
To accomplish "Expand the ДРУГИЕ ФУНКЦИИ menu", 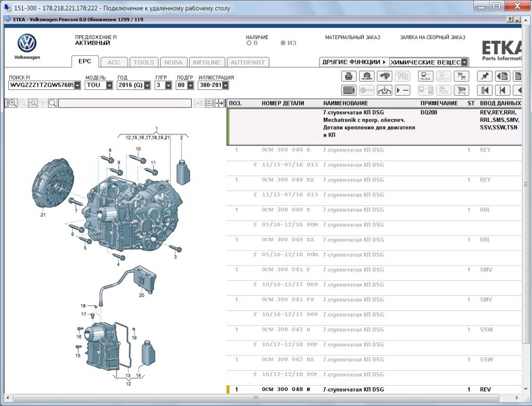I will click(354, 62).
